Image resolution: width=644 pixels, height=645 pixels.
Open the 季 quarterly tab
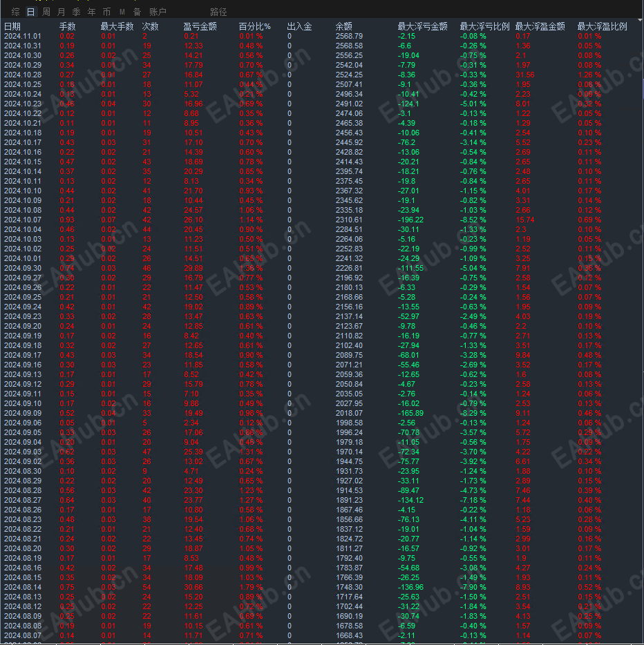pos(77,12)
